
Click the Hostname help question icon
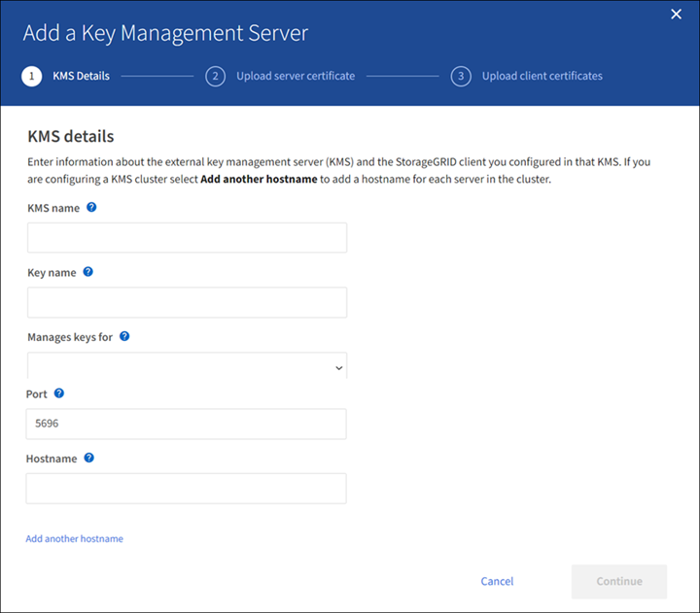(x=88, y=458)
